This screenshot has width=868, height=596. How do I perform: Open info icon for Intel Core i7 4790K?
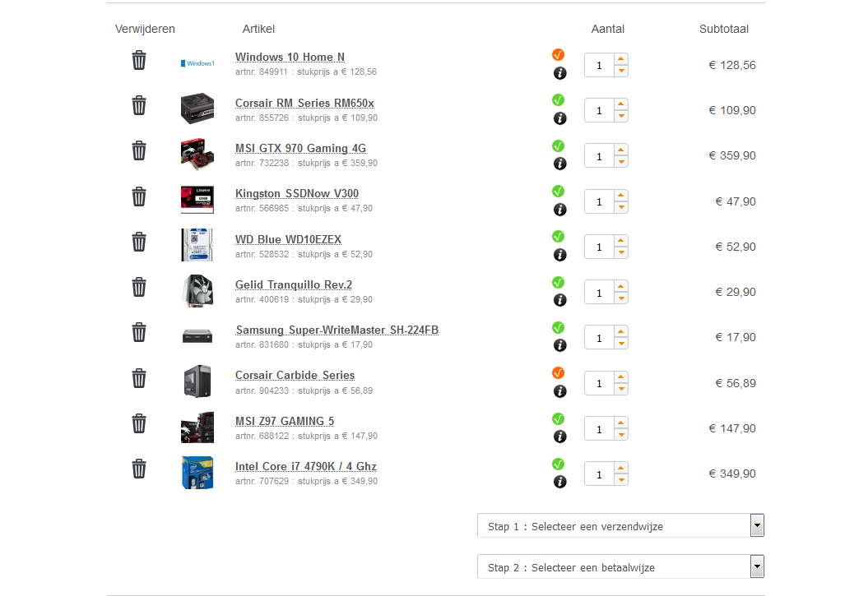(x=559, y=482)
